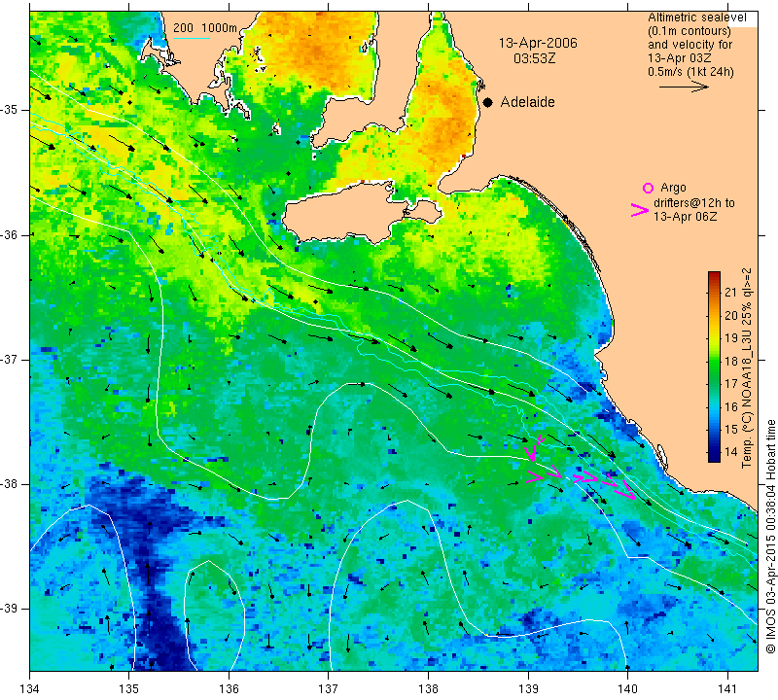Click the 21 value on temperature scale
This screenshot has height=700, width=778.
click(x=731, y=292)
